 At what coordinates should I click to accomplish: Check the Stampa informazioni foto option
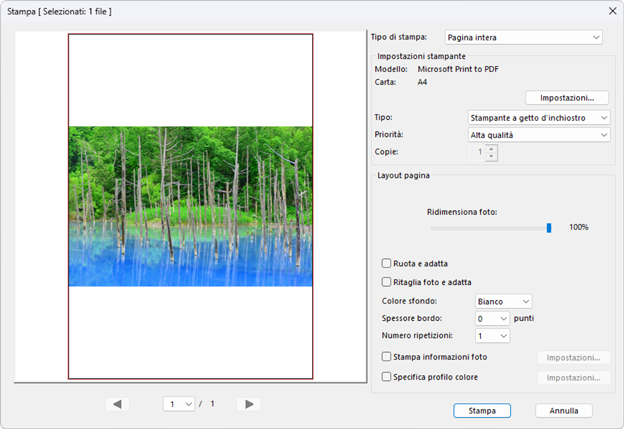387,357
